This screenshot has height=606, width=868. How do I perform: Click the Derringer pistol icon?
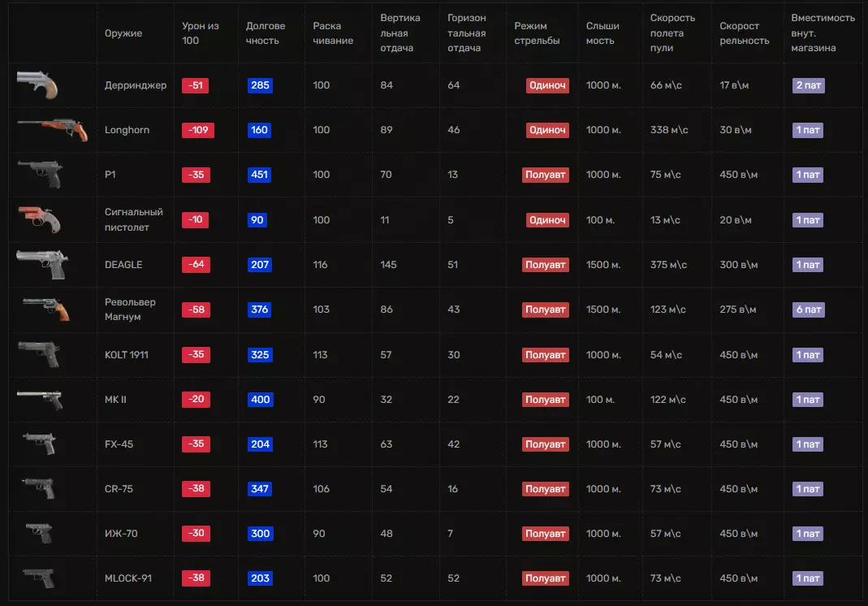(37, 83)
